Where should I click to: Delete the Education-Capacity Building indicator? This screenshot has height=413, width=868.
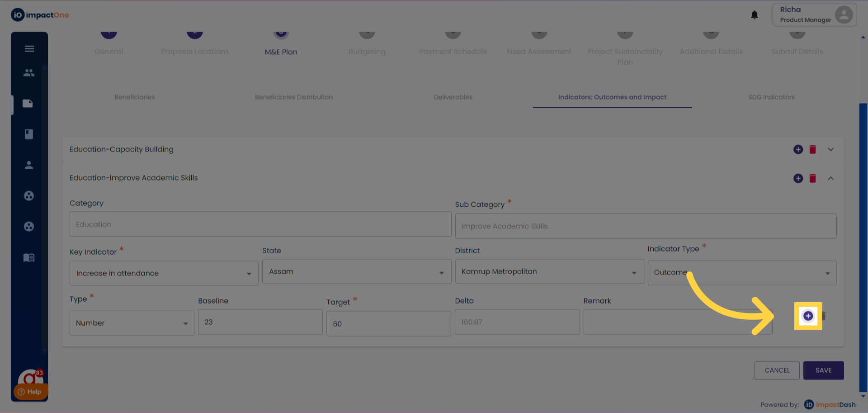[812, 149]
